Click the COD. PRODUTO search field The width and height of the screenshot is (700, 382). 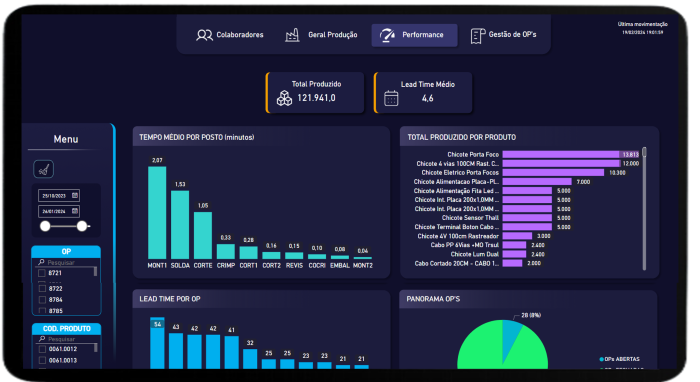(x=66, y=339)
